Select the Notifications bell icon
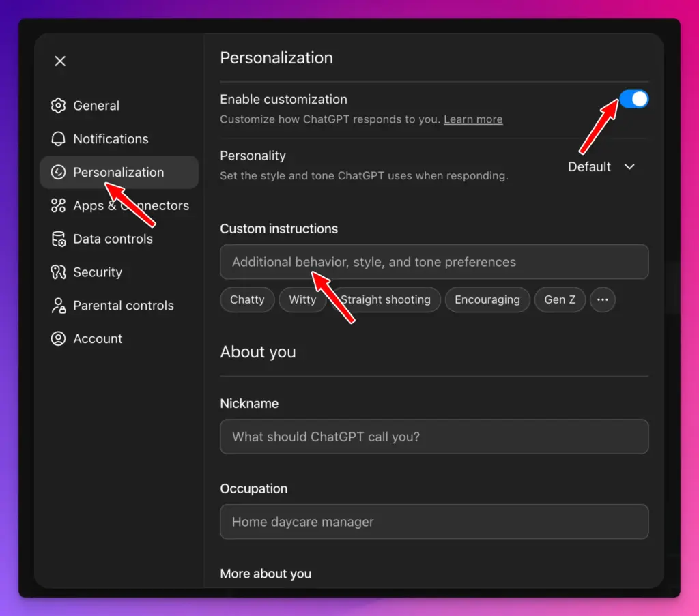 [x=59, y=138]
